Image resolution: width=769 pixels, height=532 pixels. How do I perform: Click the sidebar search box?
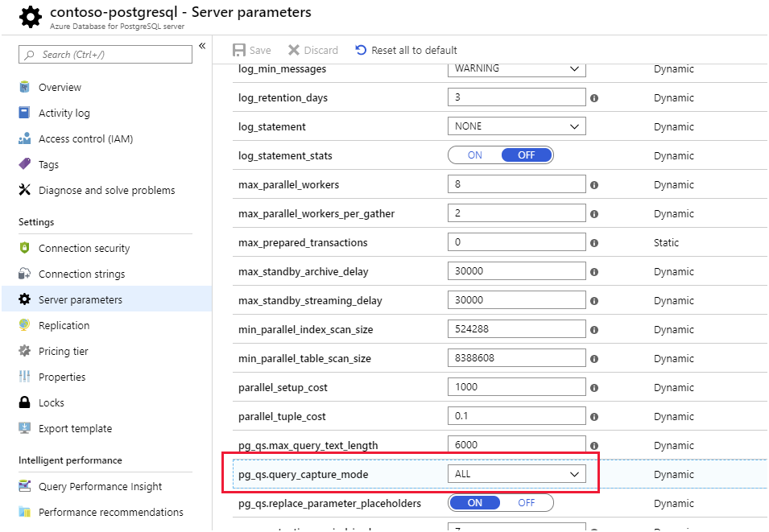[105, 55]
